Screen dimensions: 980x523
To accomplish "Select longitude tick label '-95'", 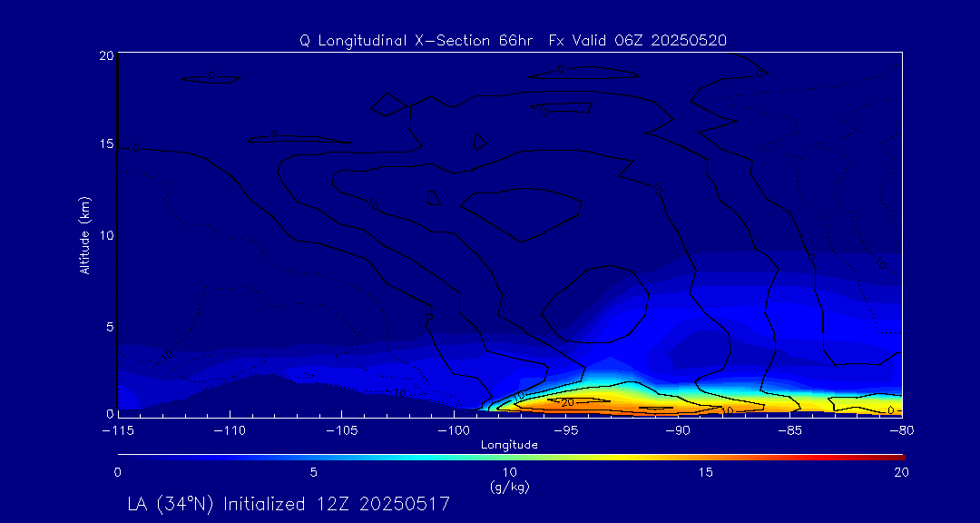I will coord(565,430).
